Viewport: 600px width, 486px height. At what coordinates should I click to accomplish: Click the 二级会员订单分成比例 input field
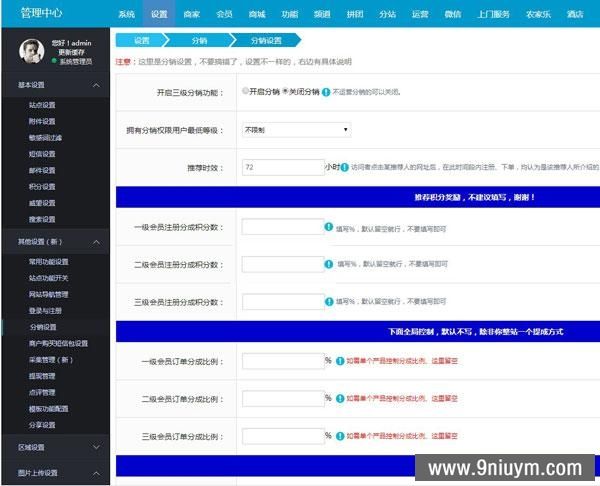tap(283, 398)
